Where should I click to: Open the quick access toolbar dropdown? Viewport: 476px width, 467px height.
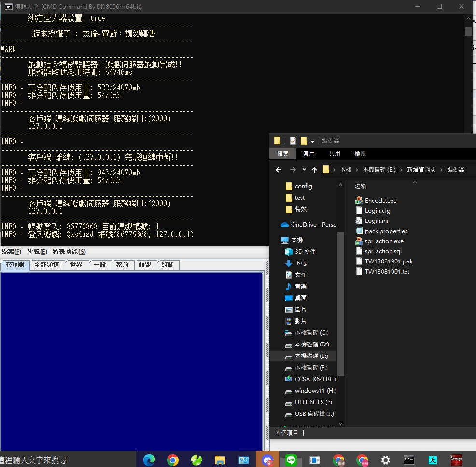[x=312, y=141]
